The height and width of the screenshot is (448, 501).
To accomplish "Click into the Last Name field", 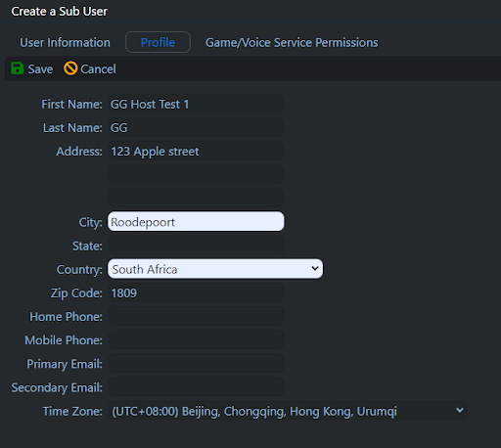I will pyautogui.click(x=196, y=127).
